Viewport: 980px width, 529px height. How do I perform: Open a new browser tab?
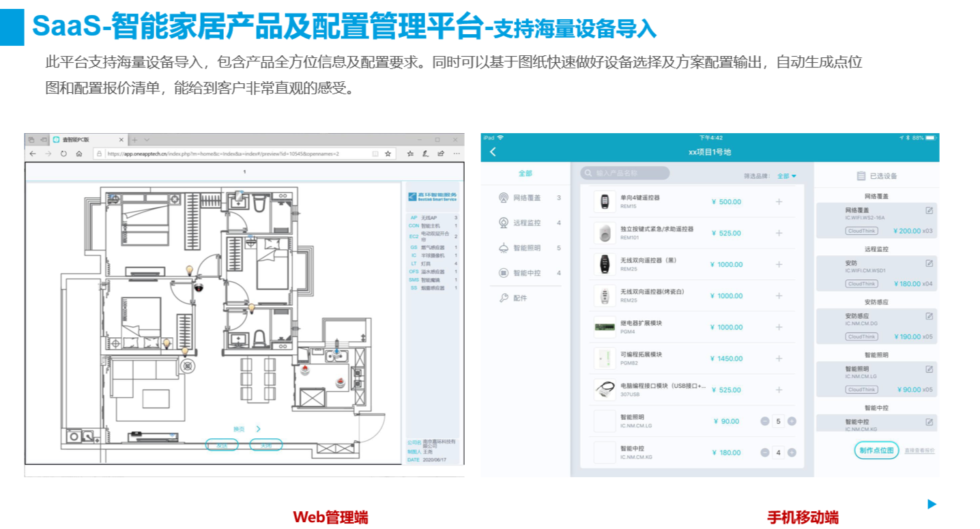[134, 139]
